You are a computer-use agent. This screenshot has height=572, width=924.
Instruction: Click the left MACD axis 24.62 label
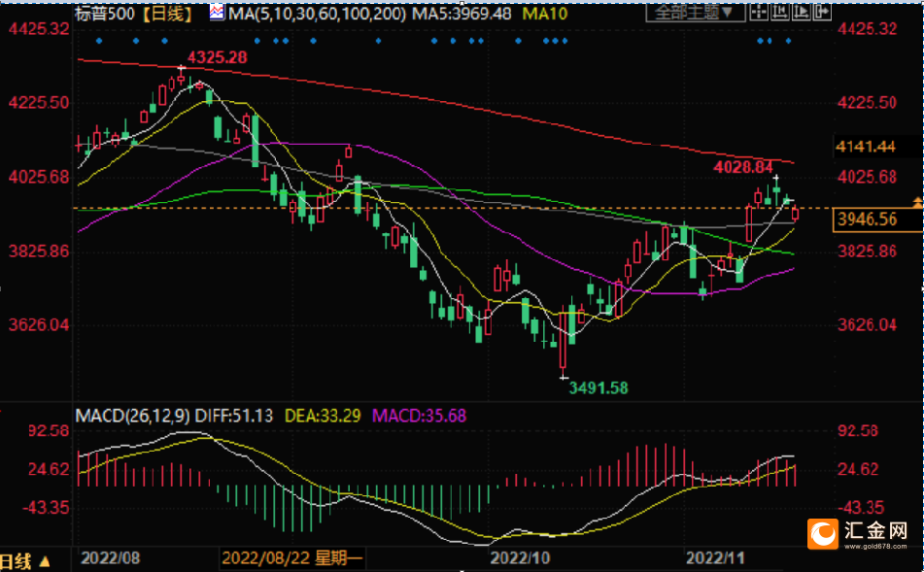(49, 469)
